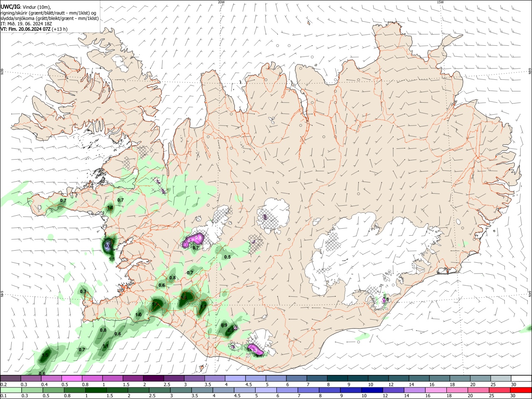Click the bright pink 0.5 swatch in upper legend

(71, 378)
